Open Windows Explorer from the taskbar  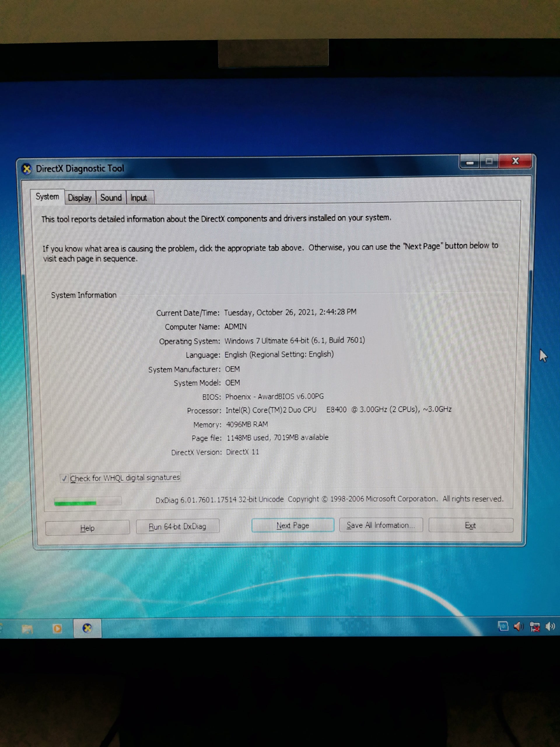pos(27,629)
